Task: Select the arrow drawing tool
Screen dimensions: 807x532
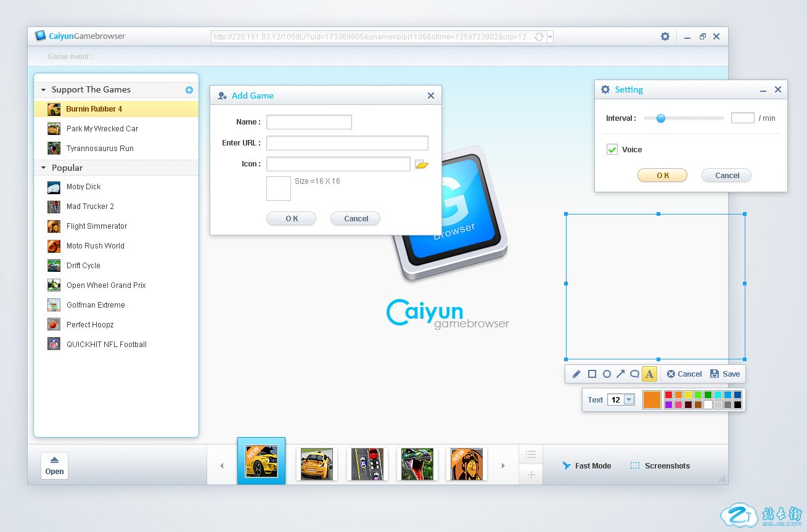Action: pyautogui.click(x=621, y=374)
